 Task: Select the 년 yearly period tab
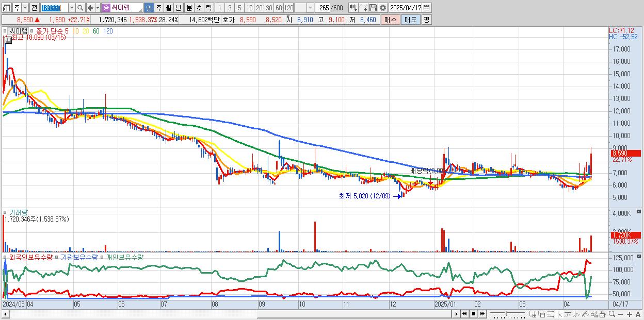point(178,8)
